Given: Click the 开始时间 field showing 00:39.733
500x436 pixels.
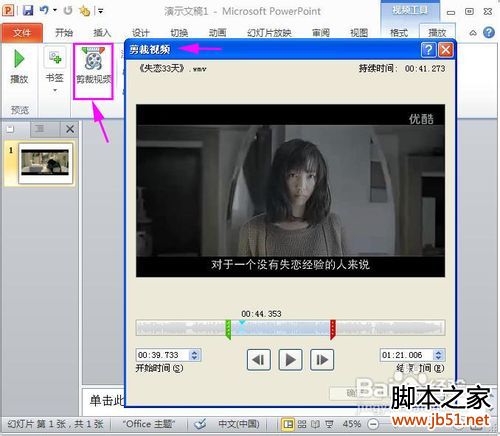Looking at the screenshot, I should tap(162, 355).
